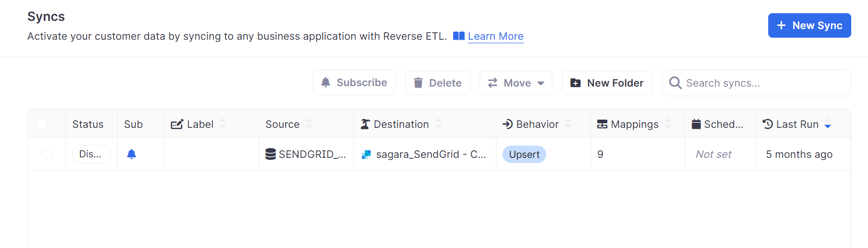This screenshot has width=868, height=248.
Task: Click the book icon beside Learn More
Action: [459, 36]
